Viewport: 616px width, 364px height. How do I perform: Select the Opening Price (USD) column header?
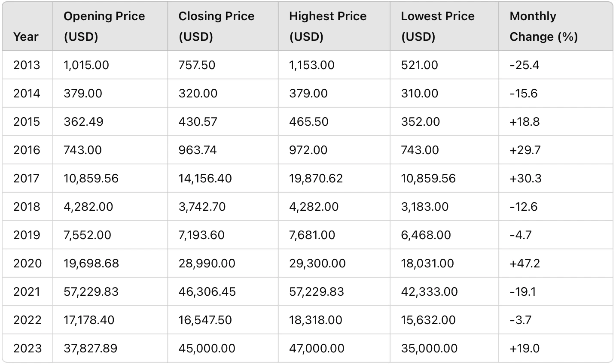[104, 26]
